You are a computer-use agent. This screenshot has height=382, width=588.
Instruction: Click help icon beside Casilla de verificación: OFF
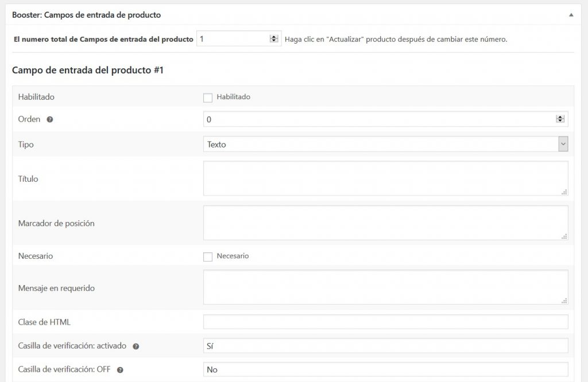pyautogui.click(x=120, y=370)
